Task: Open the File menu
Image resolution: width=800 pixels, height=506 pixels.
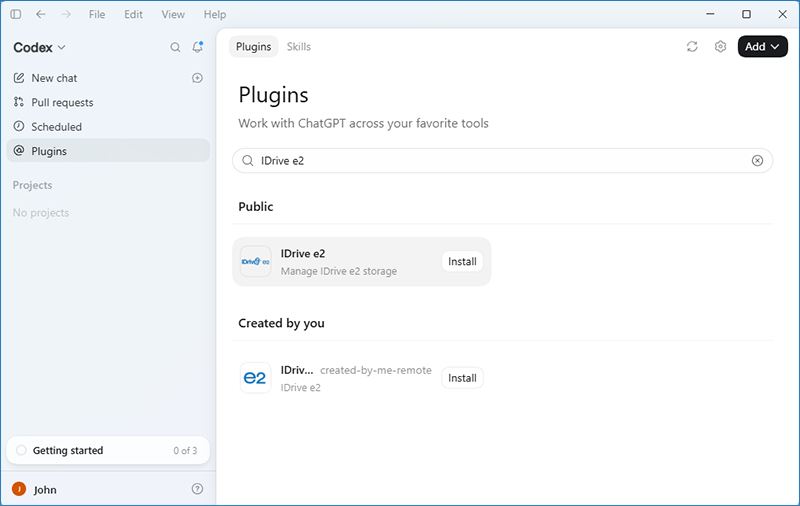Action: click(97, 14)
